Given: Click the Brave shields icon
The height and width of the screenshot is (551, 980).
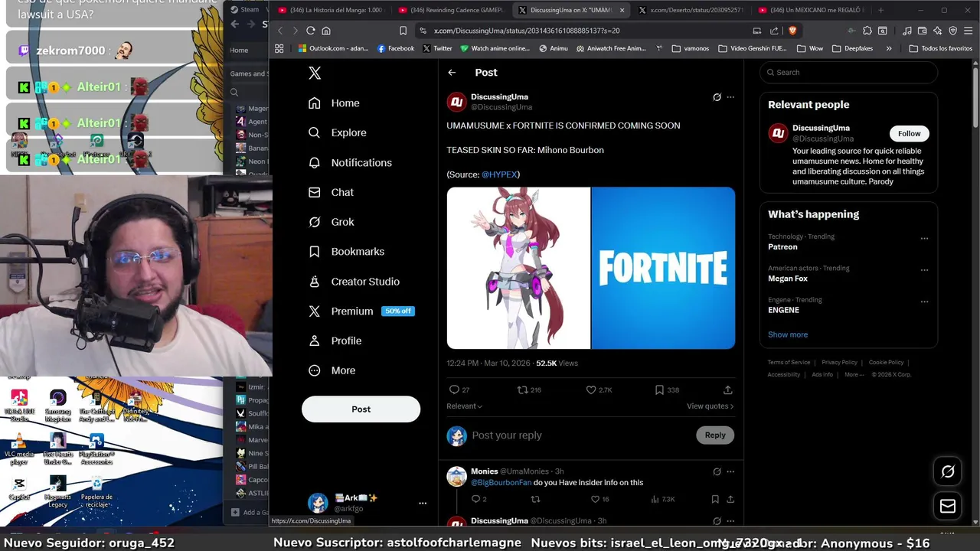Looking at the screenshot, I should 792,31.
